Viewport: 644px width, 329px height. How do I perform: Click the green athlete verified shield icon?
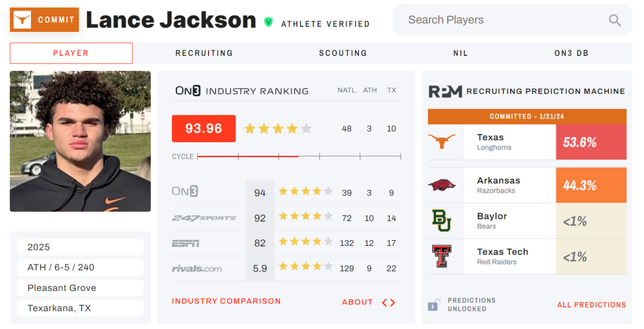(x=269, y=22)
